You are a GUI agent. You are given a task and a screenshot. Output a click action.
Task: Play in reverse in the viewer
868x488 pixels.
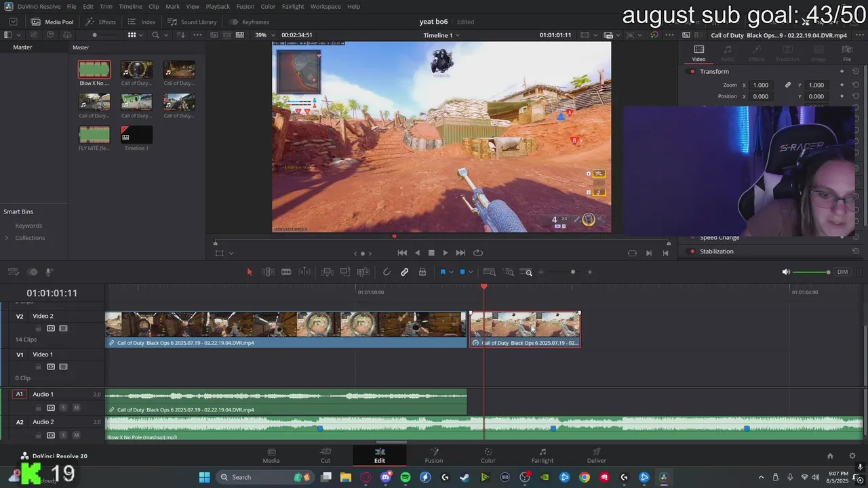417,253
